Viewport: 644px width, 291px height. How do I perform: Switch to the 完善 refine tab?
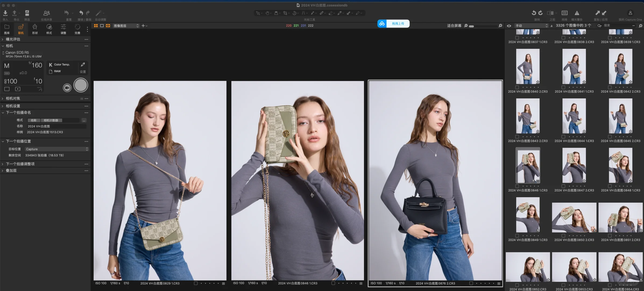coord(77,29)
